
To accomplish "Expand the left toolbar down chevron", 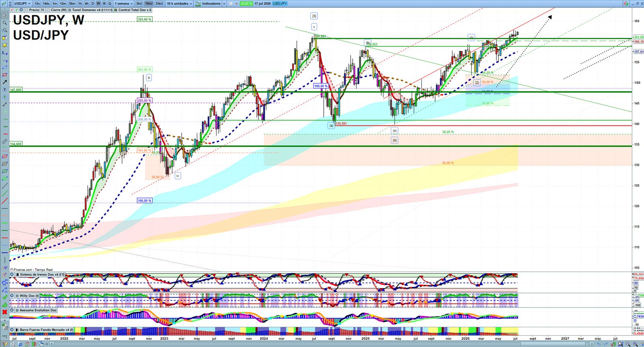I will [x=5, y=320].
